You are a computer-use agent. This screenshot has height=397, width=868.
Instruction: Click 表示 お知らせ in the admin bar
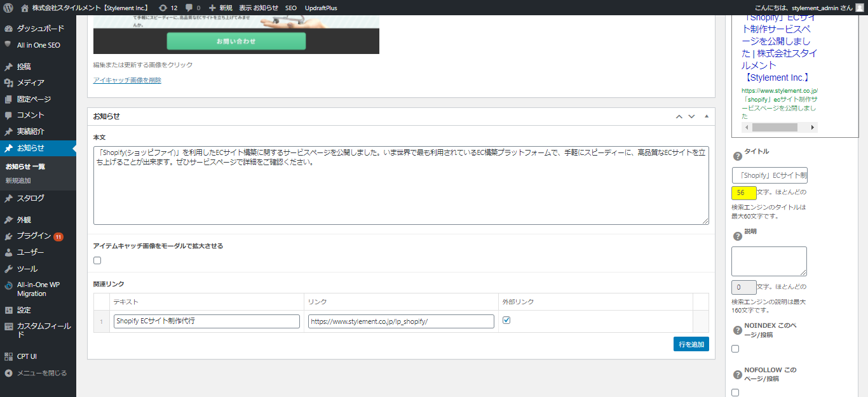pos(259,8)
